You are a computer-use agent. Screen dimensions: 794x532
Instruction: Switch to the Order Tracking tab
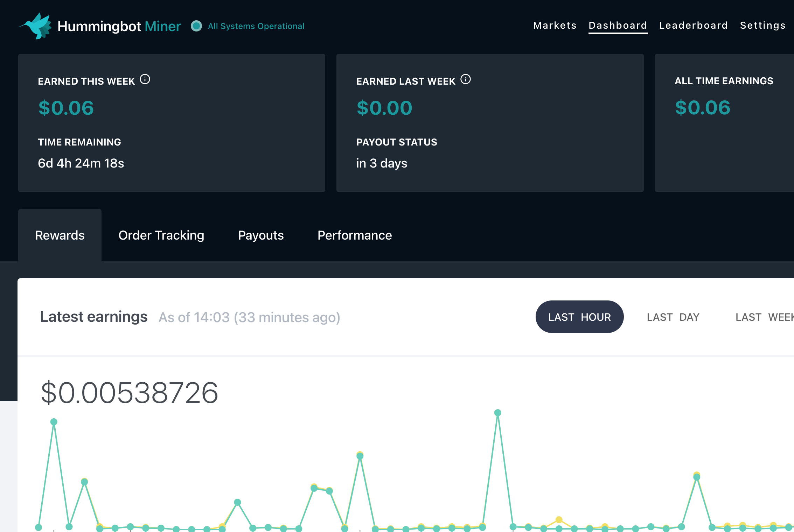pyautogui.click(x=161, y=235)
